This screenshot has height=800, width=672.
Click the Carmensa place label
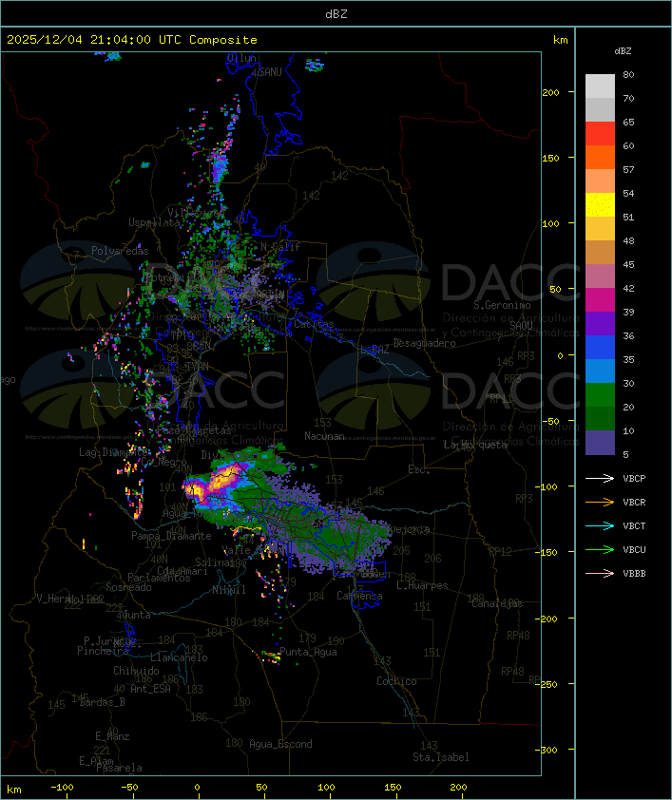point(359,596)
